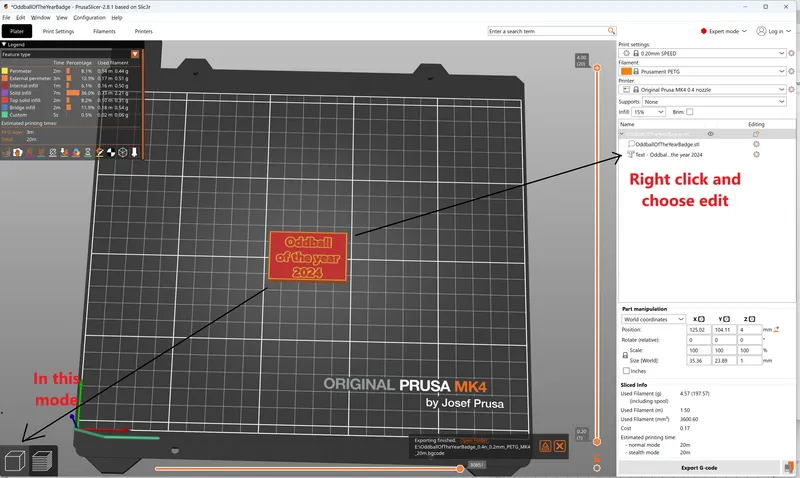The image size is (800, 478).
Task: Toggle Color changes display in the legend toolbar
Action: [x=76, y=153]
